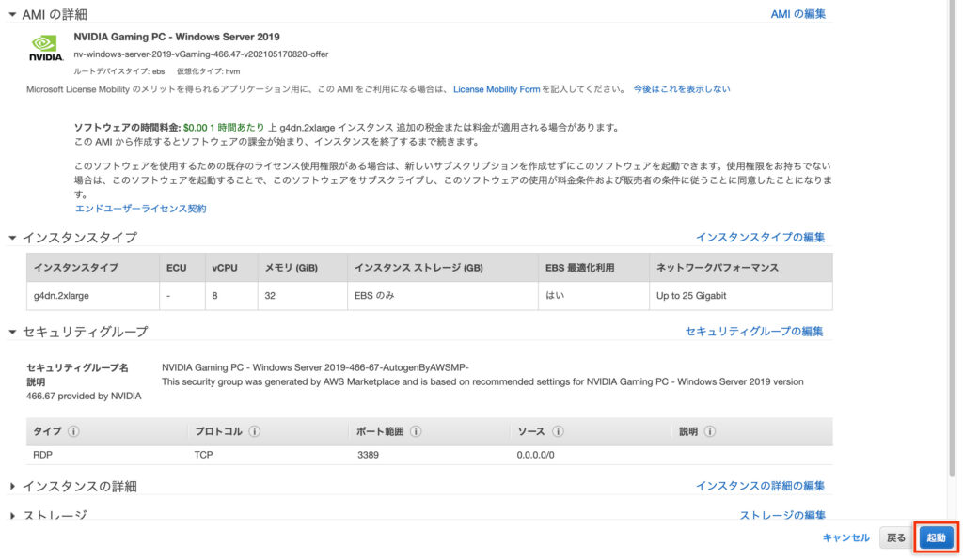Click the info icon next to プロトコル
The width and height of the screenshot is (963, 560).
(x=254, y=432)
